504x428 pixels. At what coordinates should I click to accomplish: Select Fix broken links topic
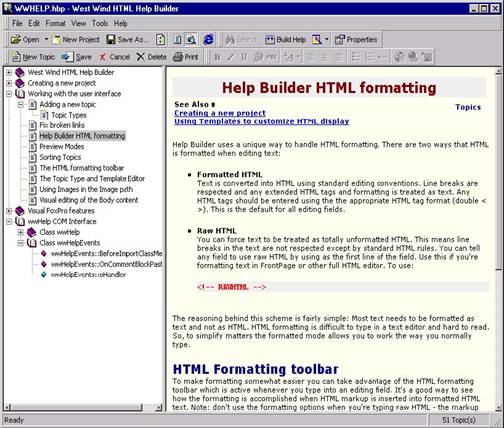(62, 125)
